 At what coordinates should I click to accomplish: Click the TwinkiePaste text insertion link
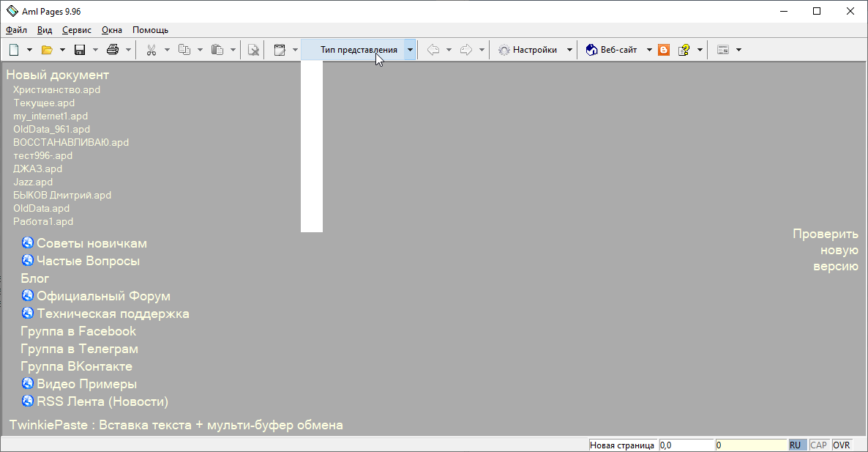coord(176,426)
